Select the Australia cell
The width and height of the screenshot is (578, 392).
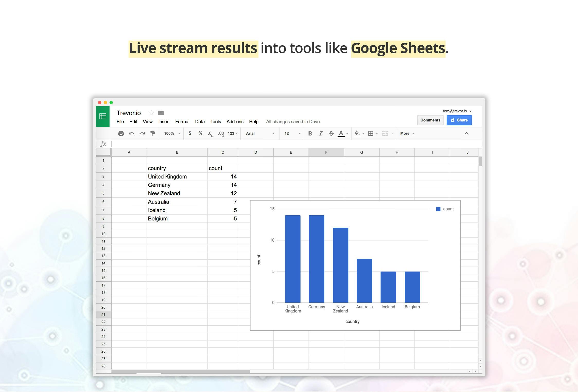tap(177, 202)
